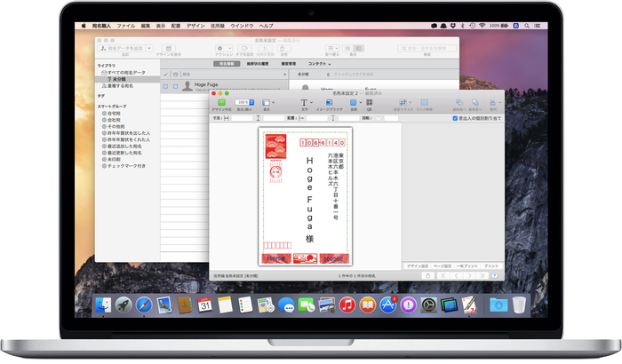This screenshot has width=622, height=364.
Task: Toggle 差出人の個別割り当て checkbox
Action: pos(455,118)
